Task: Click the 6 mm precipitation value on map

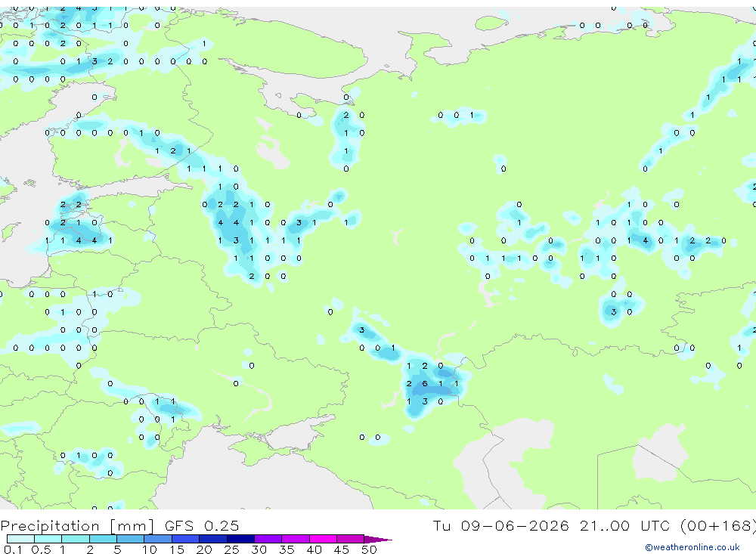Action: click(425, 384)
